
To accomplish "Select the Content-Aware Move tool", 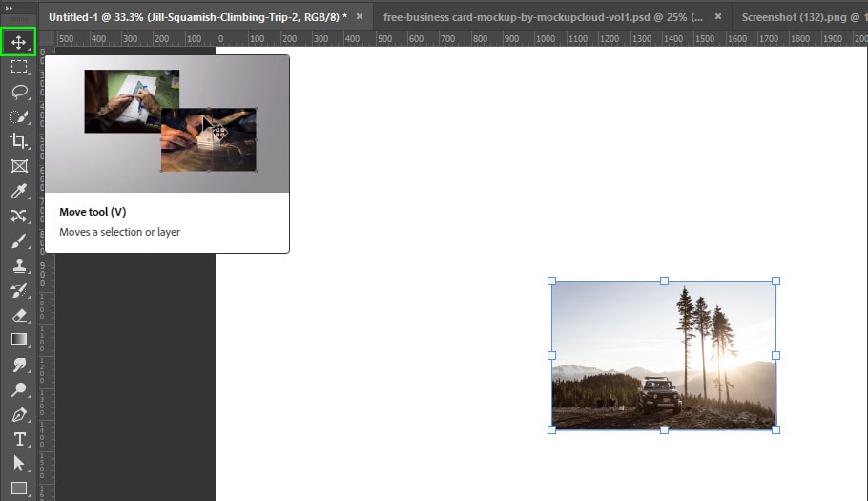I will click(x=19, y=216).
